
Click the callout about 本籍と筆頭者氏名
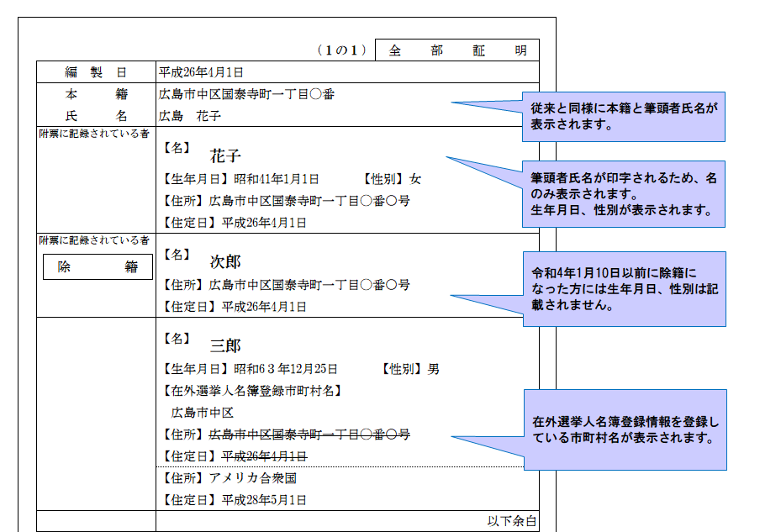(x=624, y=117)
